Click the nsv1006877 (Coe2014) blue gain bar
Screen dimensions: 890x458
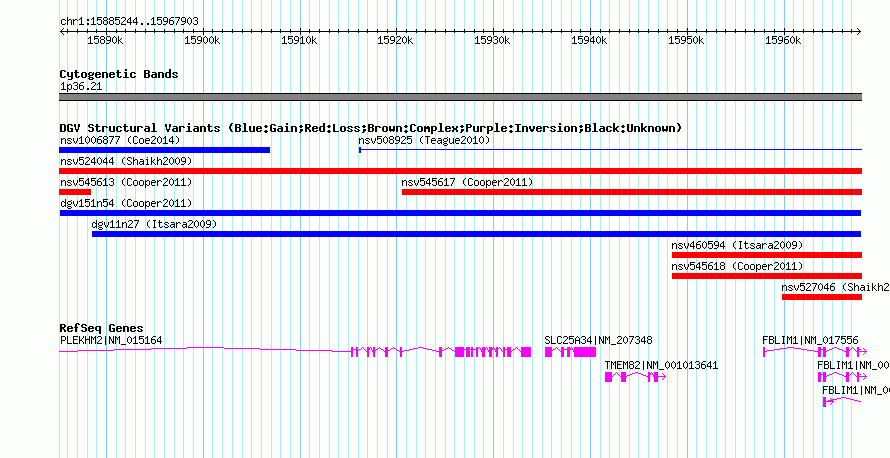pyautogui.click(x=165, y=150)
